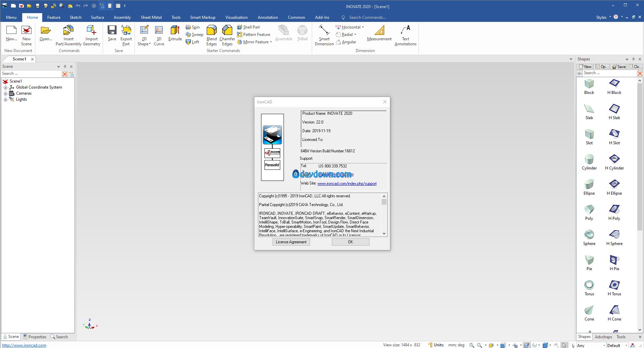Click New button in Shapes panel
This screenshot has height=348, width=644.
tap(585, 67)
